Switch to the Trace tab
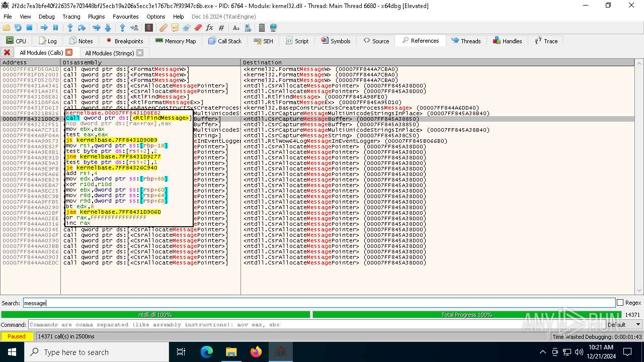The image size is (644, 362). pyautogui.click(x=546, y=41)
